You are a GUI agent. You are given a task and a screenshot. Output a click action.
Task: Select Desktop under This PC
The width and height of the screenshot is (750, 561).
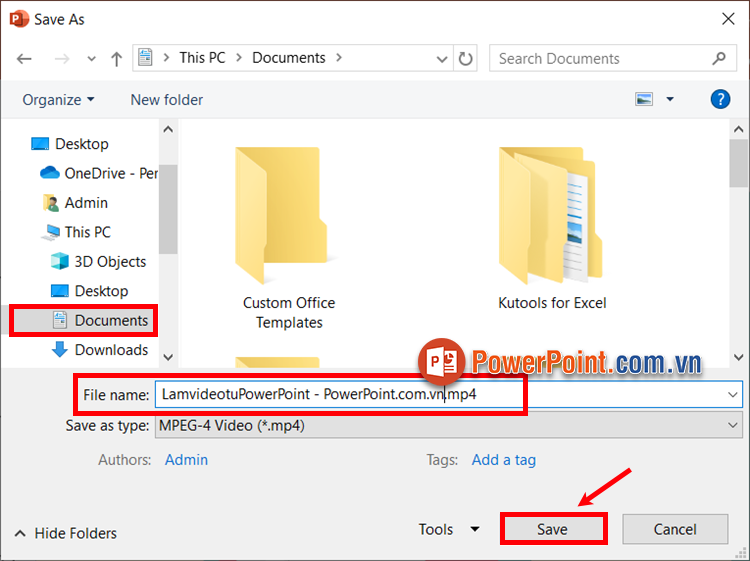89,291
